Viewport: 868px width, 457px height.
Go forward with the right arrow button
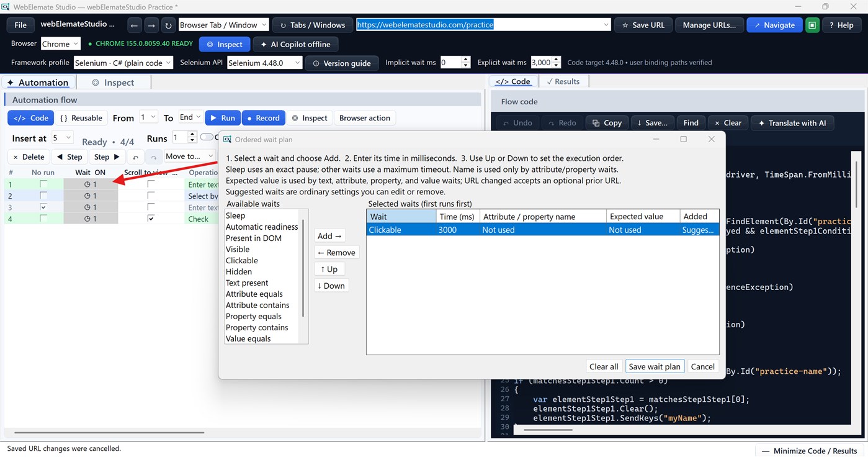pyautogui.click(x=151, y=25)
